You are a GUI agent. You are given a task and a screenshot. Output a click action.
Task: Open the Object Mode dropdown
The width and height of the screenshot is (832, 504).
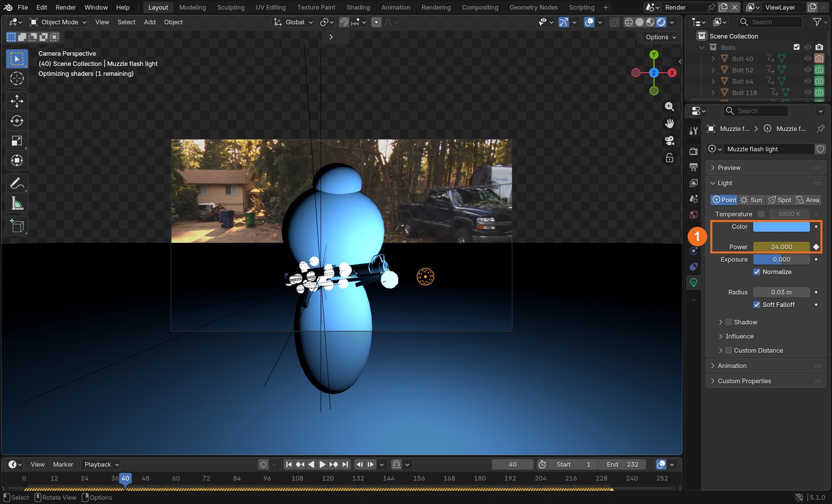tap(58, 22)
